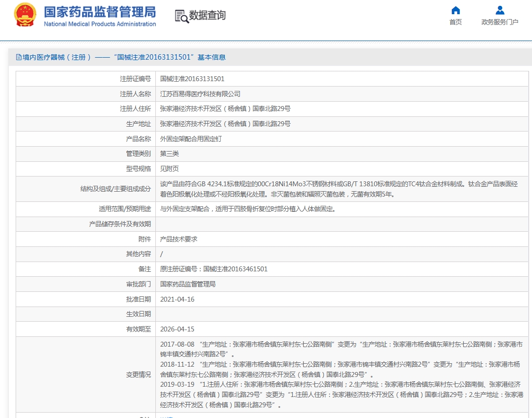
Task: Click the 批准日期 row label
Action: [138, 299]
